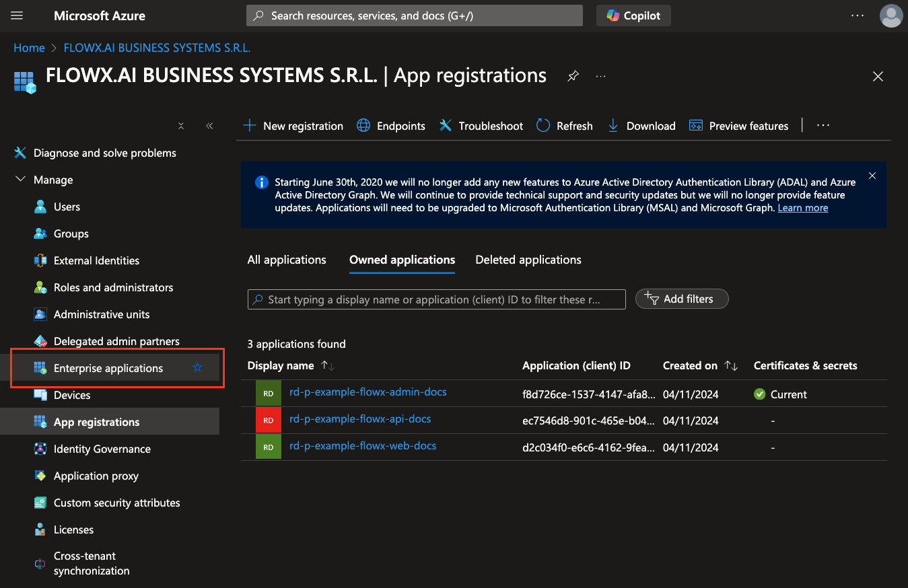908x588 pixels.
Task: Click the display name filter box
Action: pos(437,299)
